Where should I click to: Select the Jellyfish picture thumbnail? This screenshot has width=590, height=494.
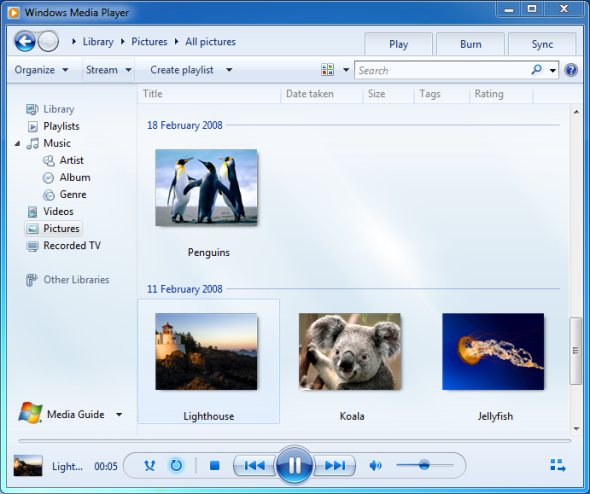pyautogui.click(x=493, y=351)
